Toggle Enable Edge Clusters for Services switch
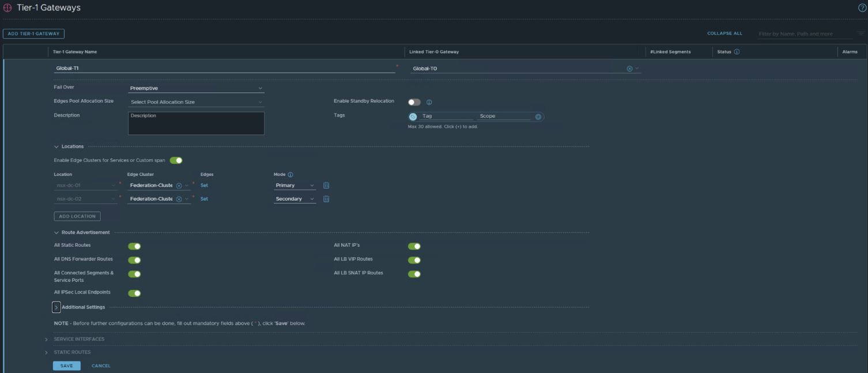 (x=176, y=160)
